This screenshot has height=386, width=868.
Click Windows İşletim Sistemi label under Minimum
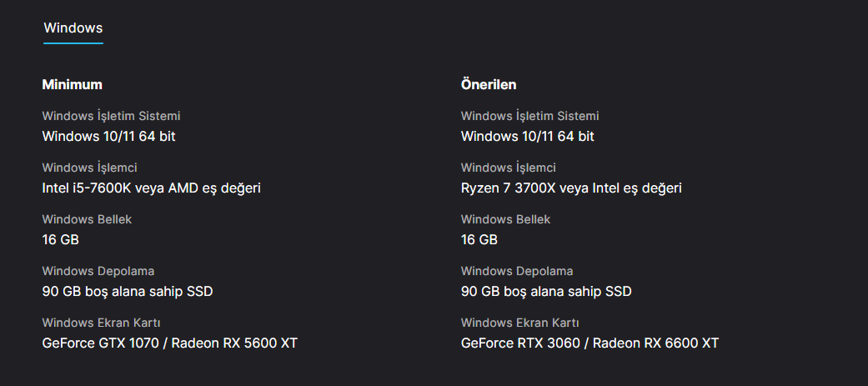coord(111,116)
